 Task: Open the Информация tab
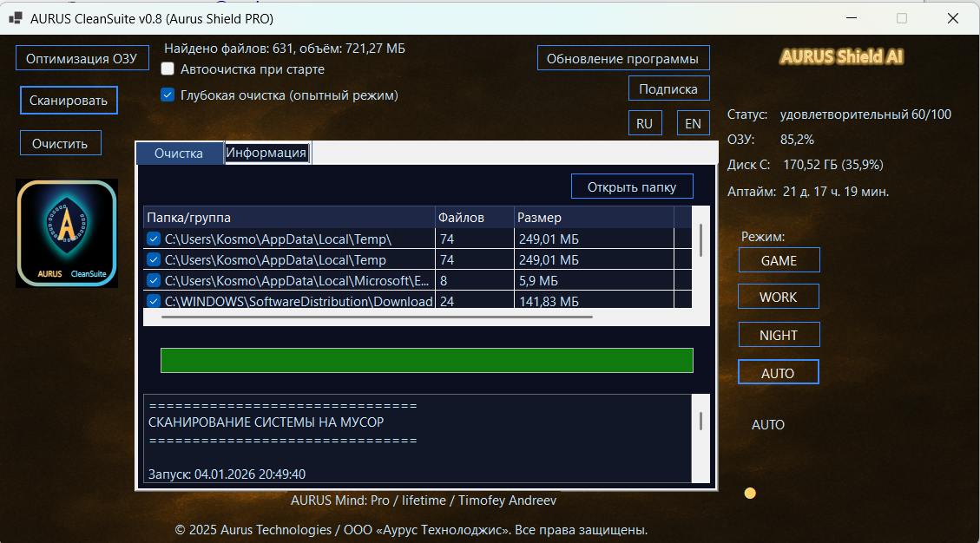tap(266, 153)
